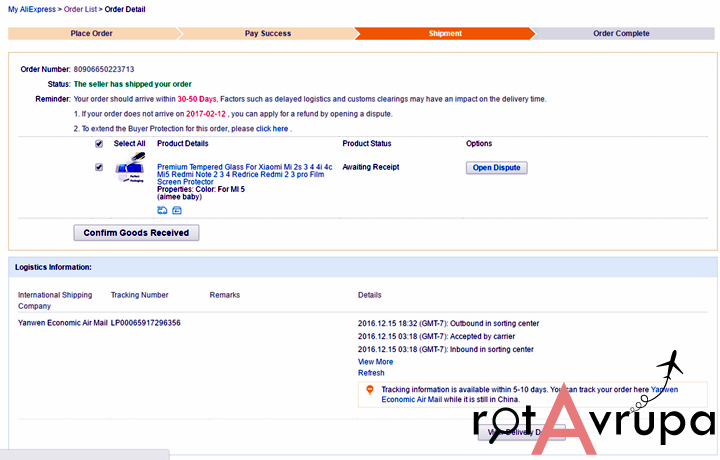The height and width of the screenshot is (460, 720).
Task: Click the first small blue icon under product properties
Action: point(163,210)
